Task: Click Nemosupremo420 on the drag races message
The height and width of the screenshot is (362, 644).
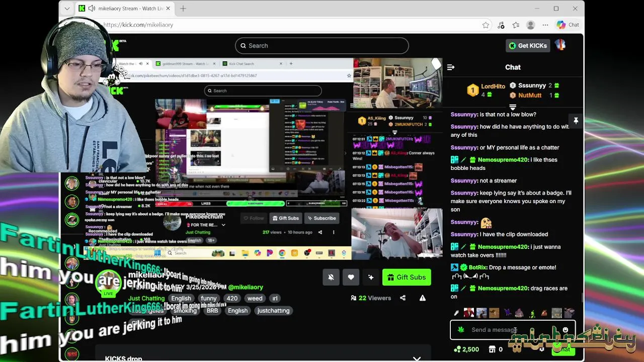Action: tap(503, 289)
